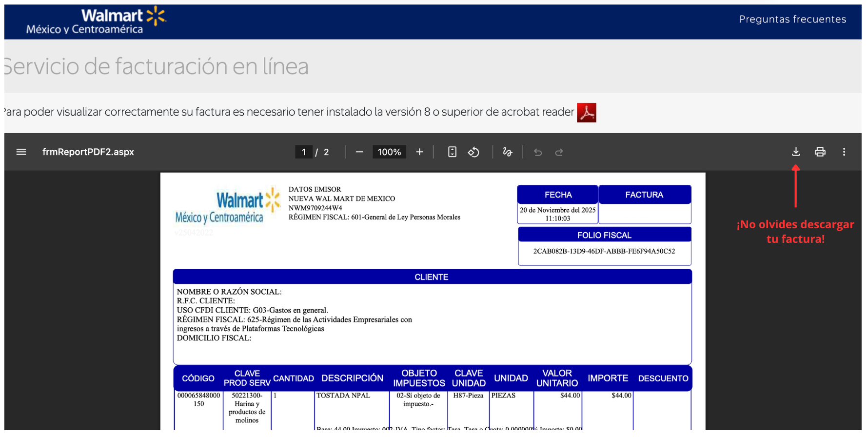This screenshot has width=868, height=437.
Task: Toggle fit to page in PDF toolbar
Action: 452,152
